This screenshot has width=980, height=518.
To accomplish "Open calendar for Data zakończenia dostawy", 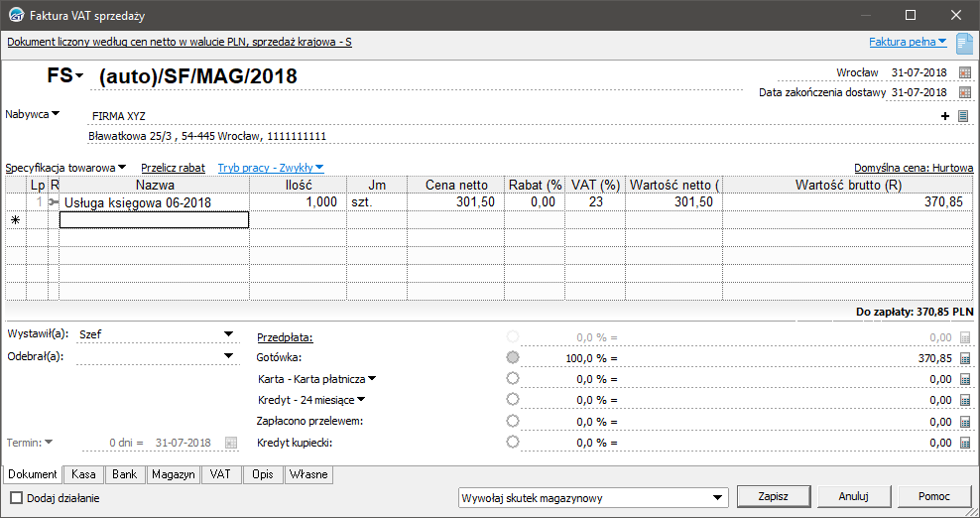I will 964,92.
